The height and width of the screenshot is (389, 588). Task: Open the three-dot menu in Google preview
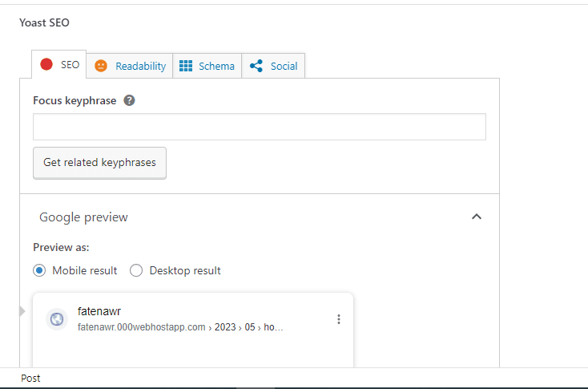coord(339,319)
